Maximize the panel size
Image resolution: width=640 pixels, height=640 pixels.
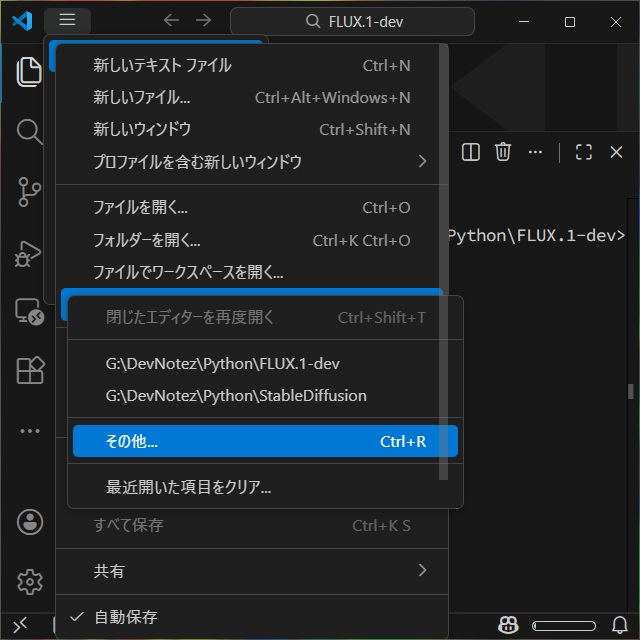[584, 152]
